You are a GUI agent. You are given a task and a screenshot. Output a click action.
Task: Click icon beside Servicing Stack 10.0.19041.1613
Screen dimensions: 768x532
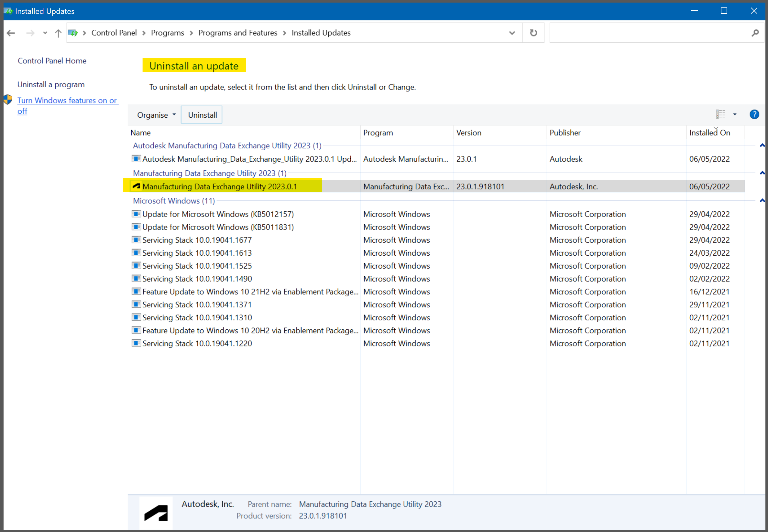click(x=136, y=252)
